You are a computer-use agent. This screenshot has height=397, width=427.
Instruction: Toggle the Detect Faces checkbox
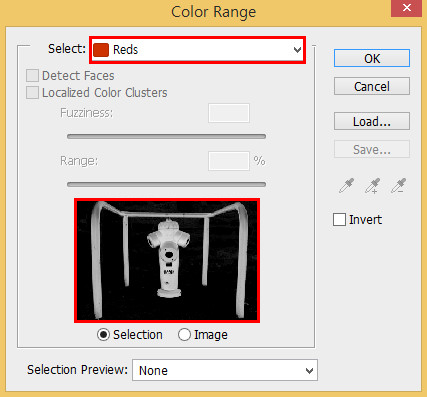pos(32,76)
